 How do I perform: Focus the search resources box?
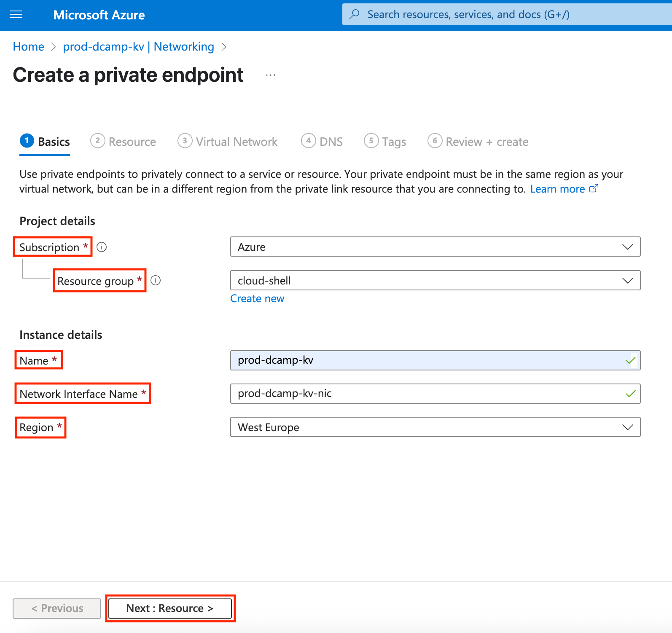coord(507,14)
